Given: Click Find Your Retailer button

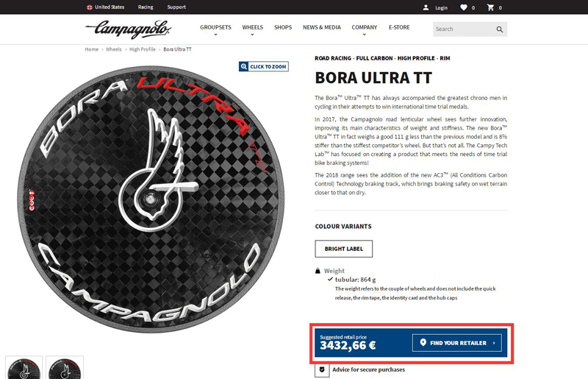Looking at the screenshot, I should [456, 343].
